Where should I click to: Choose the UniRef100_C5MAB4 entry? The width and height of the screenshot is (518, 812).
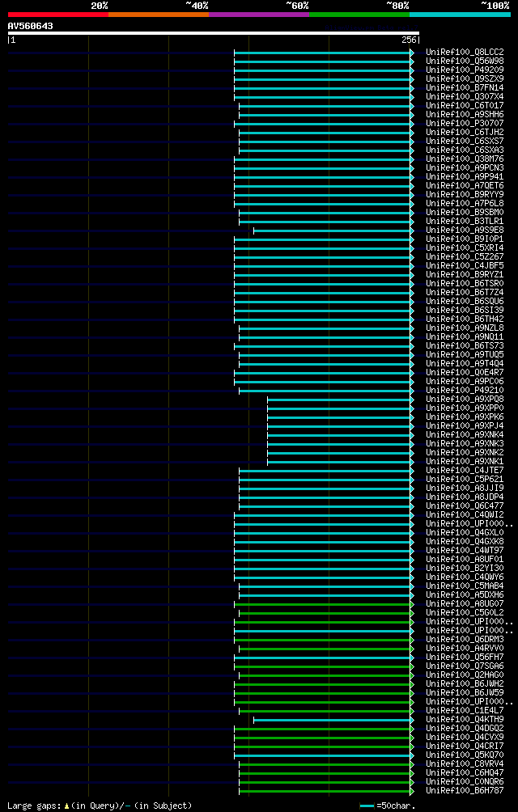tap(465, 586)
